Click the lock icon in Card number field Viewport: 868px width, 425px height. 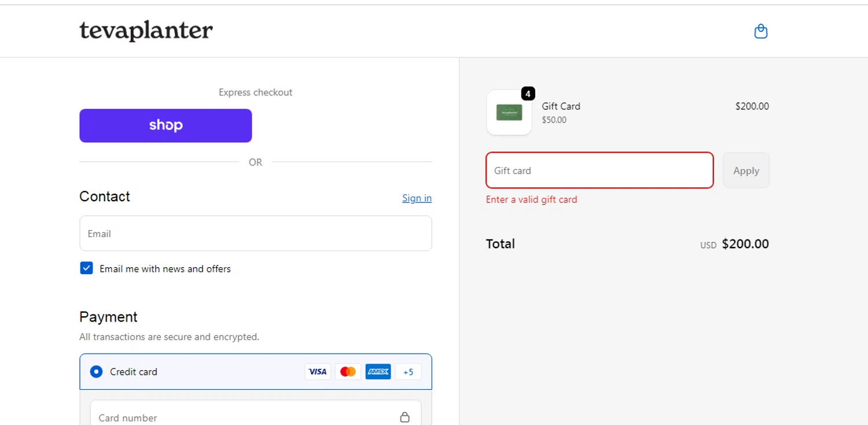coord(404,417)
